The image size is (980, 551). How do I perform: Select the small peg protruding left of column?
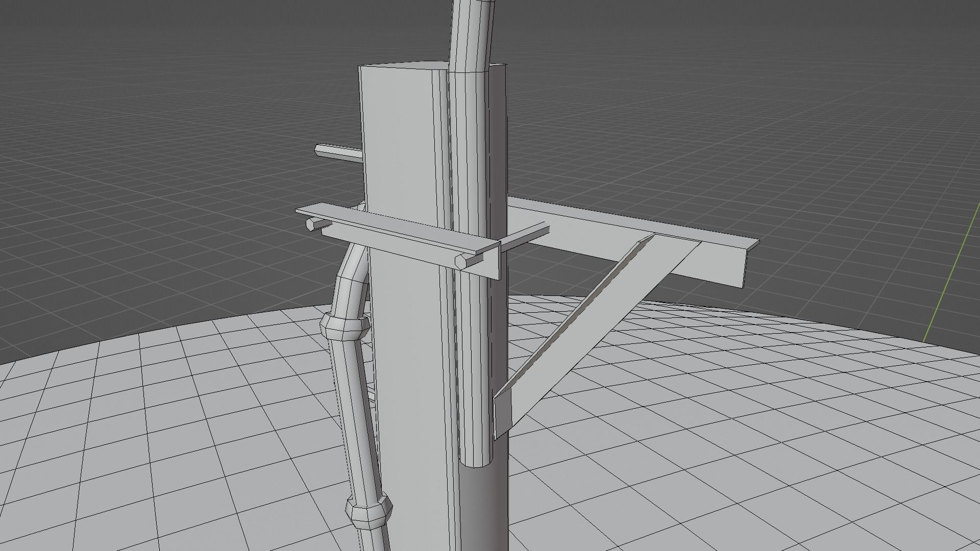click(338, 152)
